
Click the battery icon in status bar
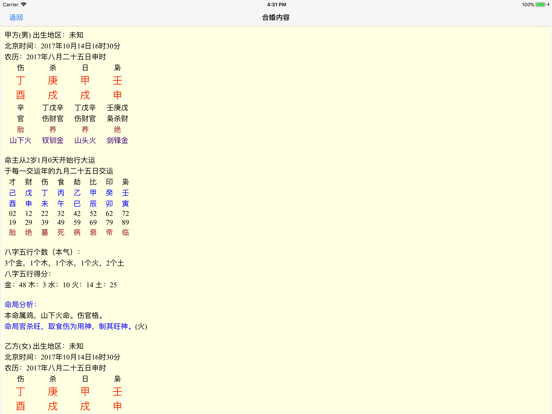541,5
